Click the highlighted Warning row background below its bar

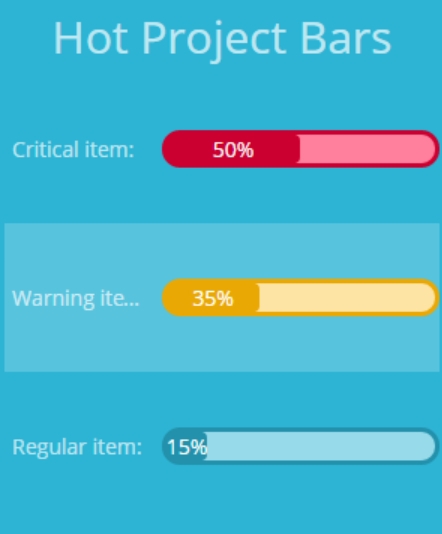coord(222,344)
